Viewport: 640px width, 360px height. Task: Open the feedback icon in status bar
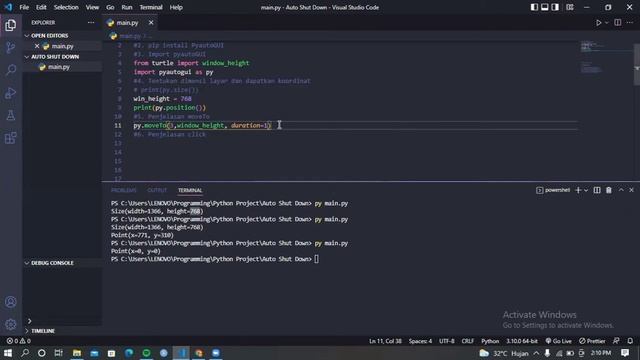pos(616,341)
